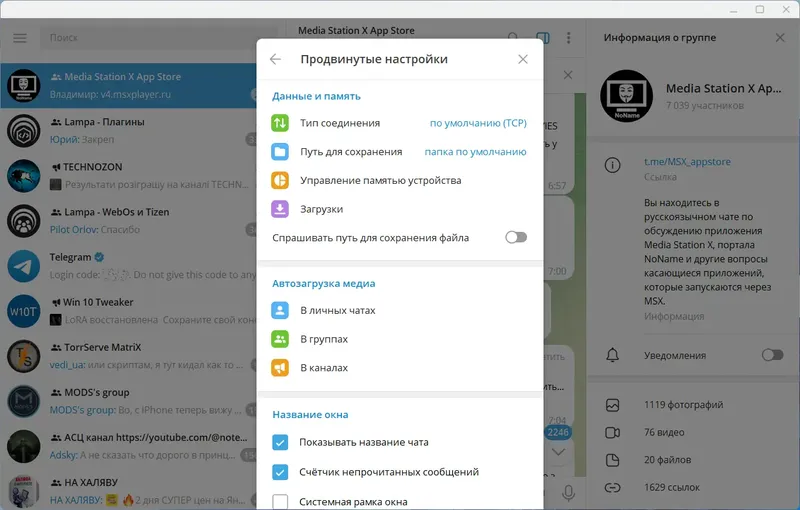Open Тип соединения connection type setting
The height and width of the screenshot is (510, 800).
pyautogui.click(x=400, y=123)
